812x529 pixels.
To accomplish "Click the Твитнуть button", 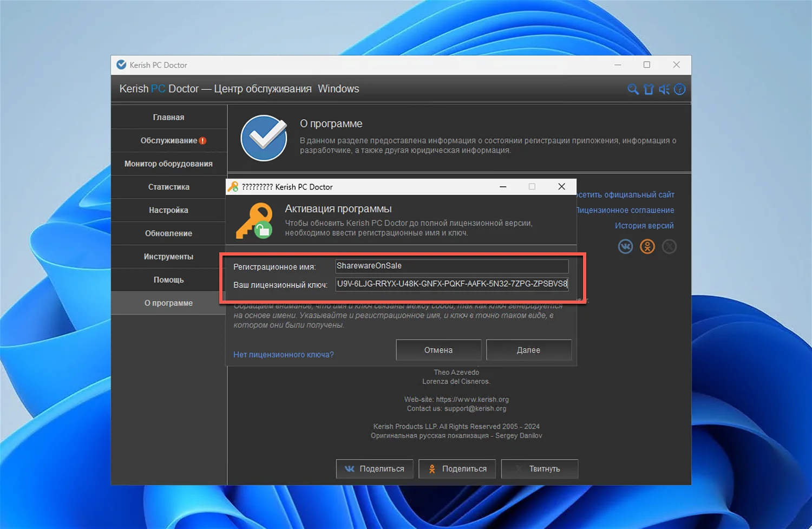I will [x=540, y=469].
